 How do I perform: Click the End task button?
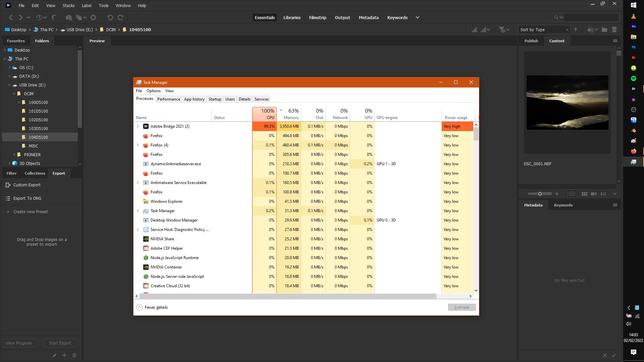462,307
